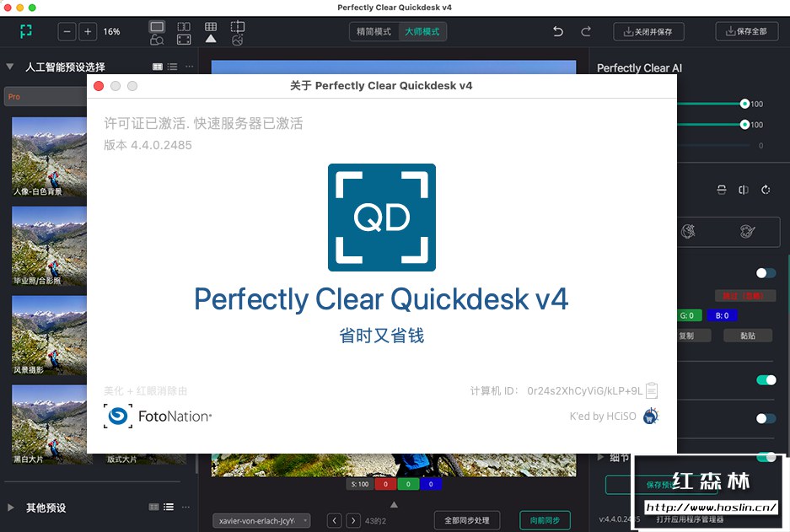Select the 毕业照/合影照 preset thumbnail

pyautogui.click(x=50, y=246)
